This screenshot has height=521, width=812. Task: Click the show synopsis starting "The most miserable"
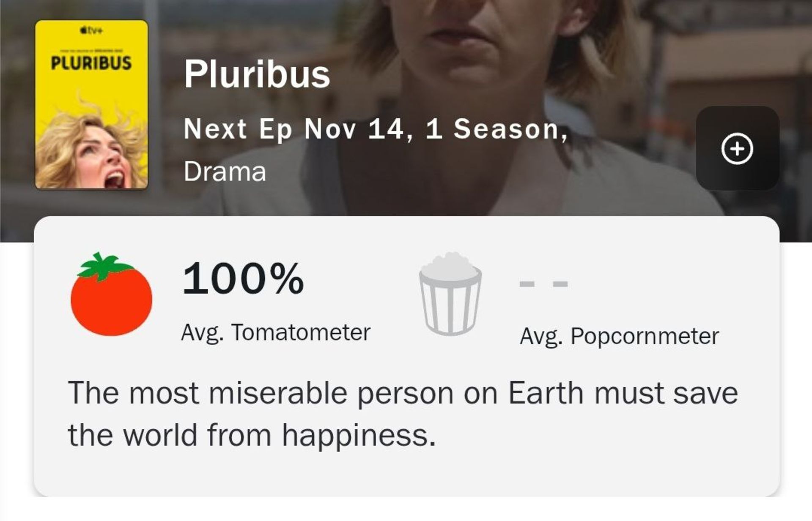click(403, 413)
